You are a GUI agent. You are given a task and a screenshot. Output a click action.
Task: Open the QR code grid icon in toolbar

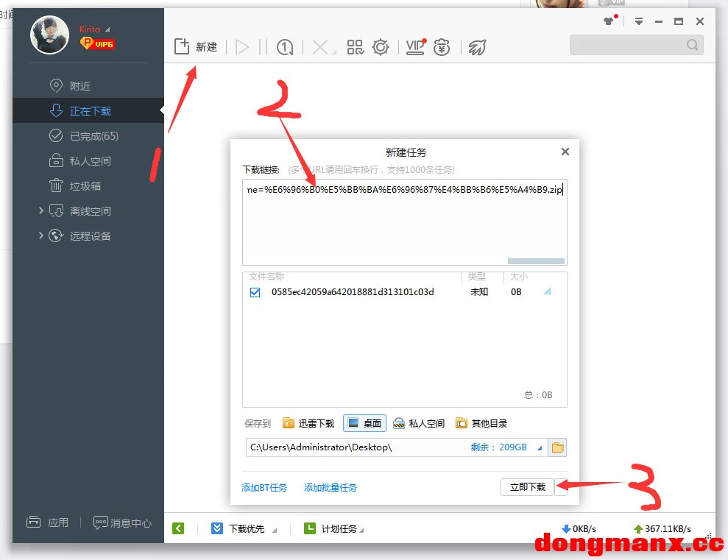pyautogui.click(x=356, y=47)
